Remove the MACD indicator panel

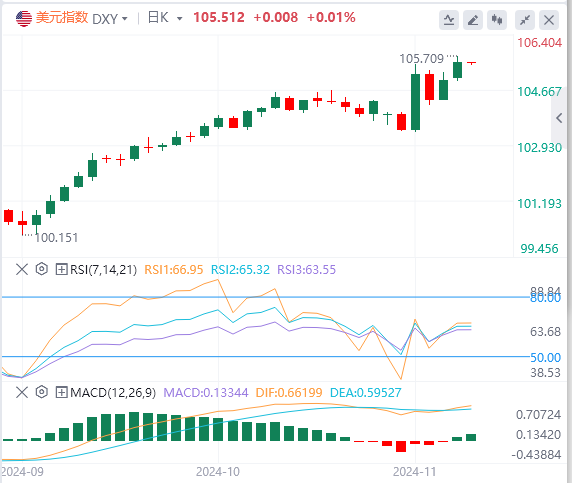click(22, 393)
